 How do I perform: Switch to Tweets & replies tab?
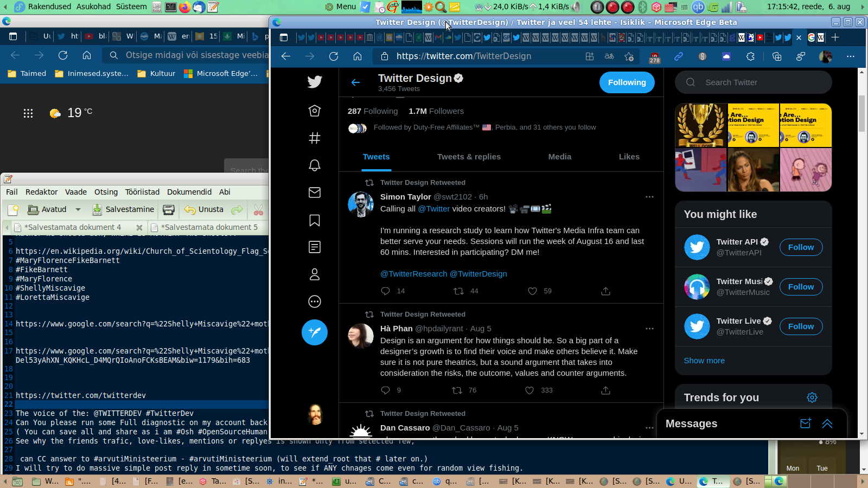tap(469, 157)
